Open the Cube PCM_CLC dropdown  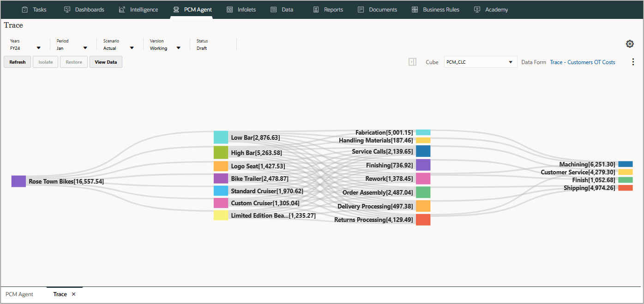pos(481,62)
